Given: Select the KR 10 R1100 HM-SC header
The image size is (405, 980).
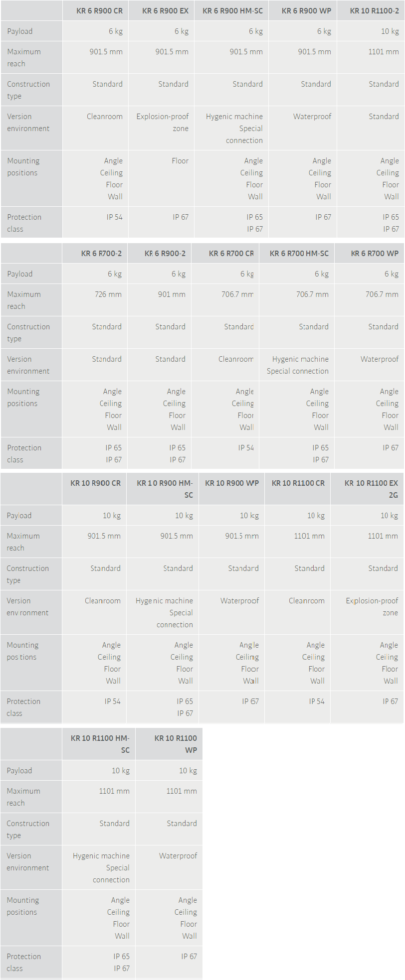Looking at the screenshot, I should click(100, 744).
